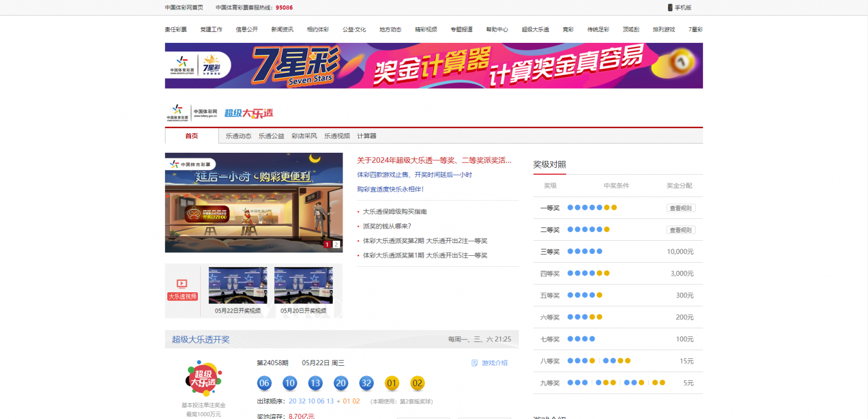Click the 超级大乐透 header logo
The width and height of the screenshot is (868, 419).
coord(249,113)
